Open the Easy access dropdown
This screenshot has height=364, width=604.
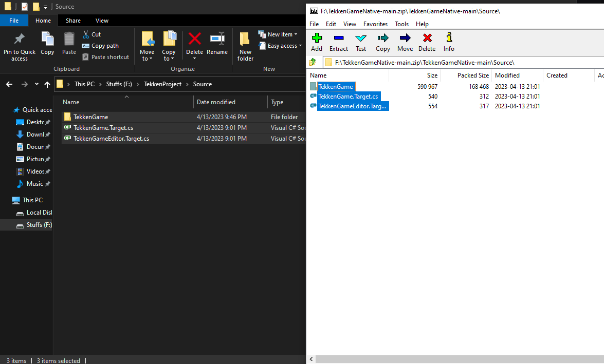tap(280, 45)
